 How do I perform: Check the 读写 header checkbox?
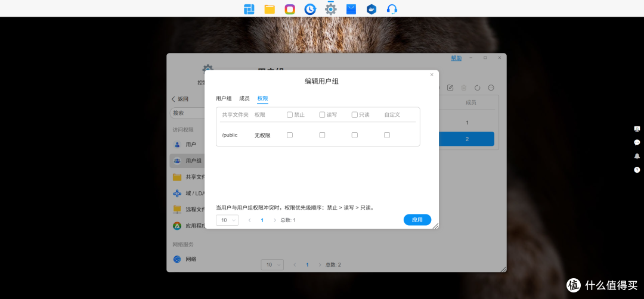(x=322, y=115)
